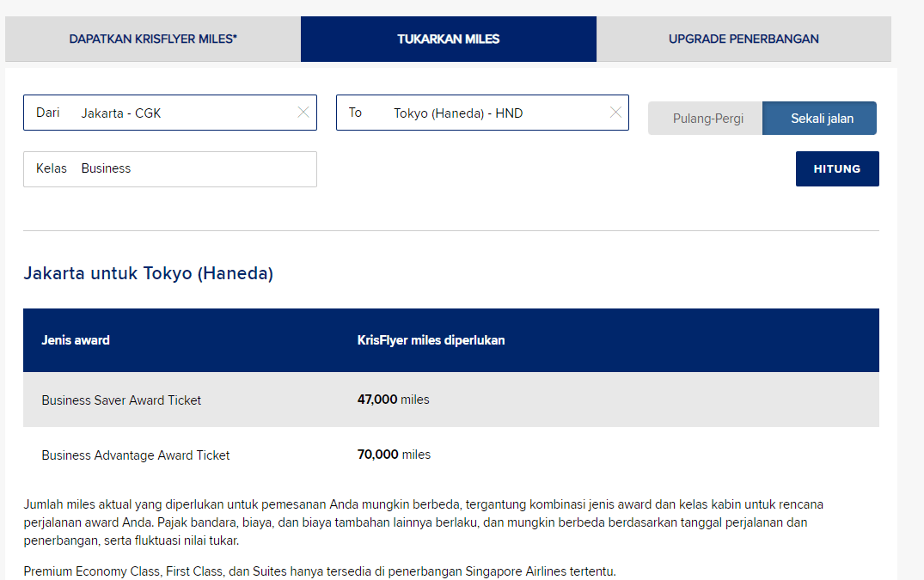Clear the Tokyo (Haneda) - HND destination field
The width and height of the screenshot is (924, 580).
click(615, 113)
